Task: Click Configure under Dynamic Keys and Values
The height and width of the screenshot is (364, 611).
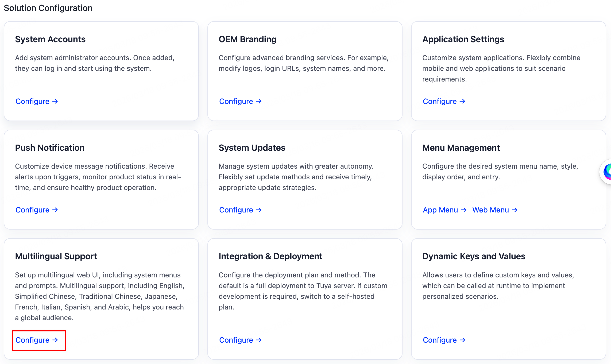Action: (x=440, y=340)
